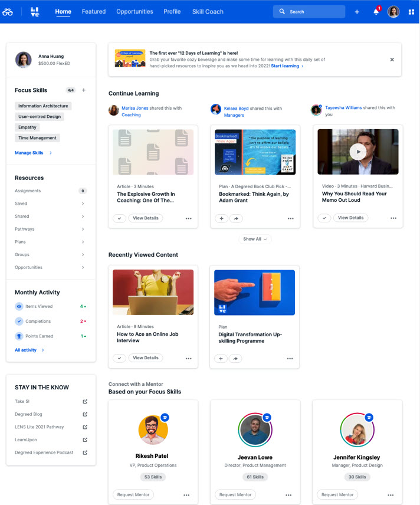Add Digital Transformation Up-skilling Programme plan

221,358
